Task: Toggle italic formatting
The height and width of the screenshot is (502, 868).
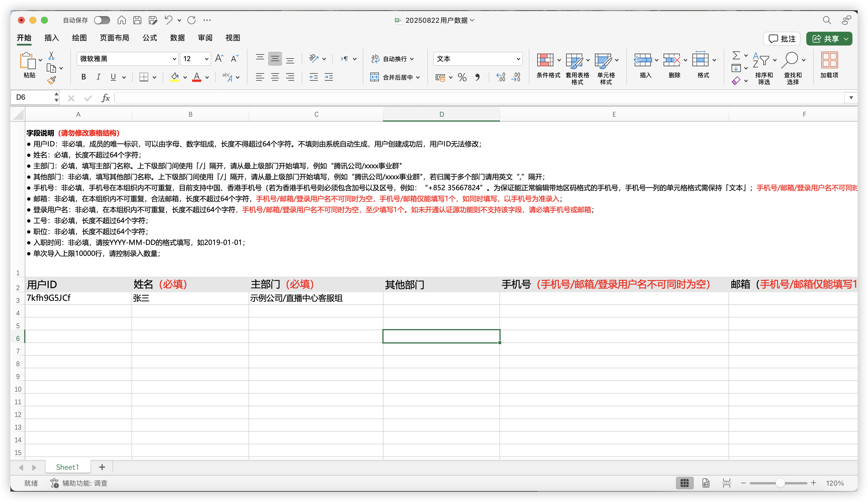Action: pos(99,77)
